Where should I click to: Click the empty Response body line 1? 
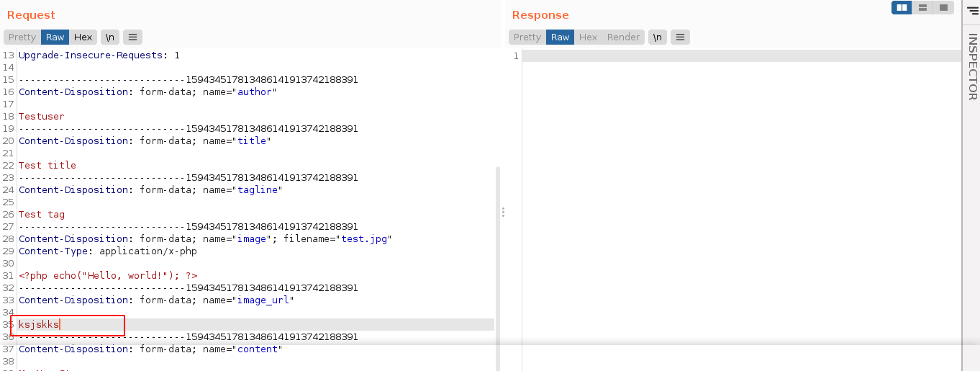(741, 56)
